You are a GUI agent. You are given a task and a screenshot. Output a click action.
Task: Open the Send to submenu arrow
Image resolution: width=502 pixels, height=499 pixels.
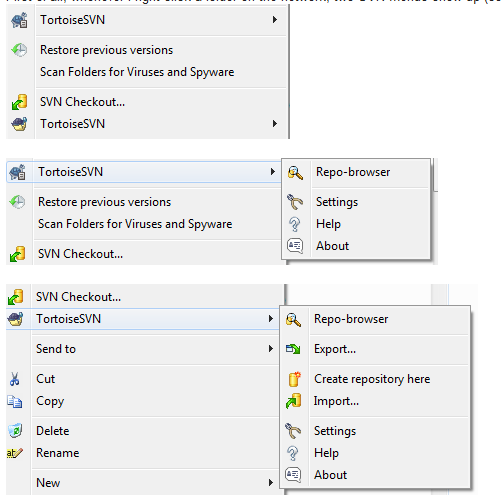tap(271, 349)
